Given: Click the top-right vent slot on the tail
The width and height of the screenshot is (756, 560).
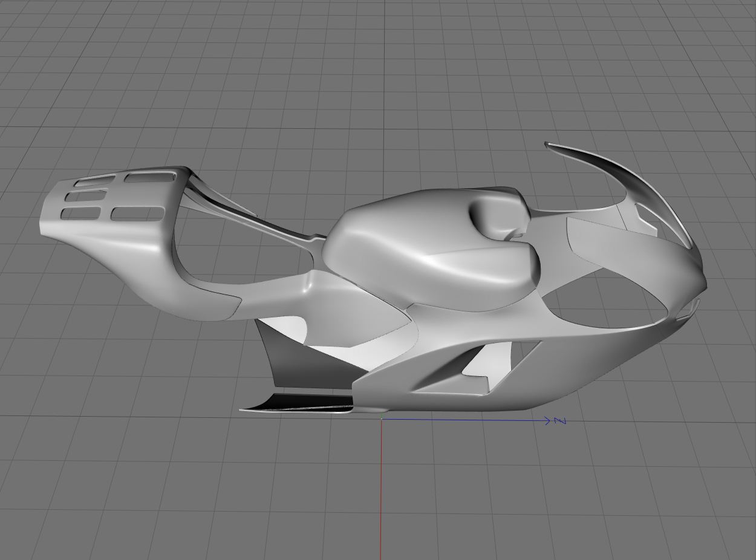Looking at the screenshot, I should point(149,177).
